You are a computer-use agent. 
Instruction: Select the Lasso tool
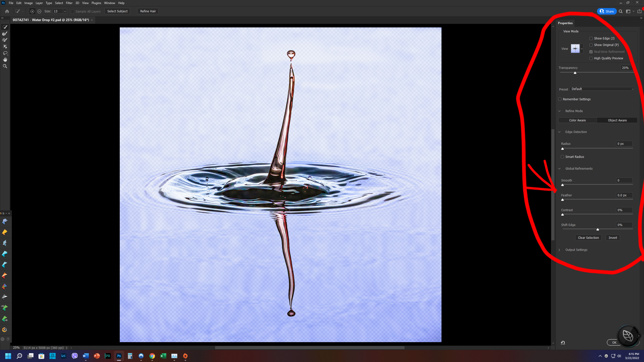(x=5, y=53)
